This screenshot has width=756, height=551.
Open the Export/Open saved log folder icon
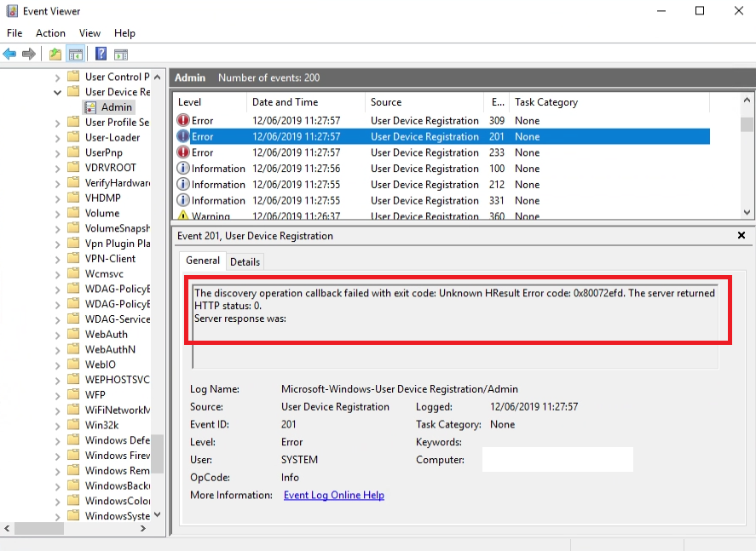[53, 54]
